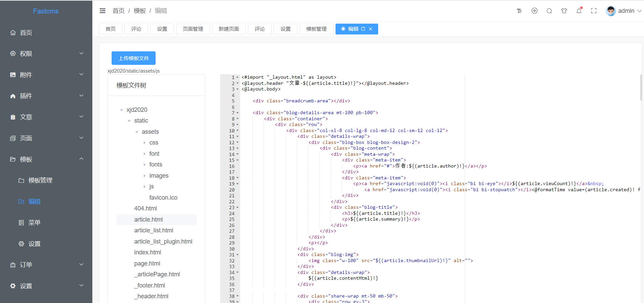Screen dimensions: 644x303
Task: Switch to the 模板管理 tab
Action: (x=316, y=29)
